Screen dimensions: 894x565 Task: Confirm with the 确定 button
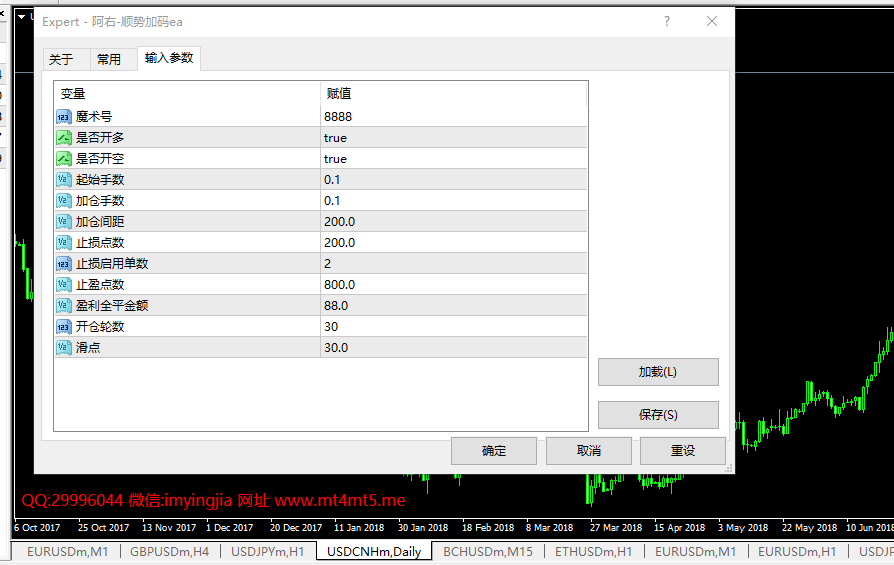[x=494, y=451]
